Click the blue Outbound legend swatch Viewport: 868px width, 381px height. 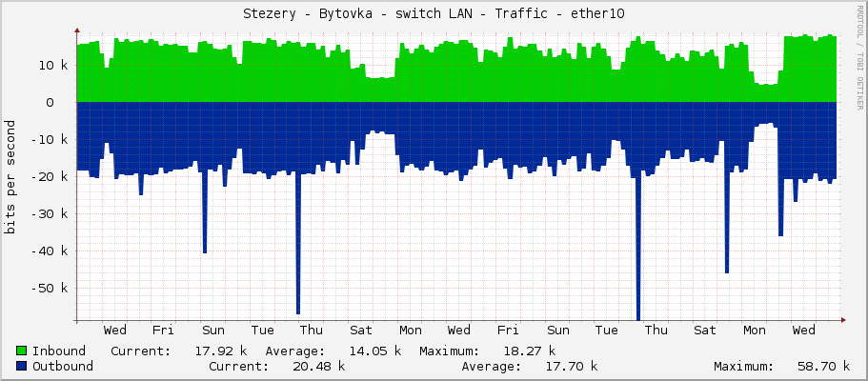click(x=22, y=366)
